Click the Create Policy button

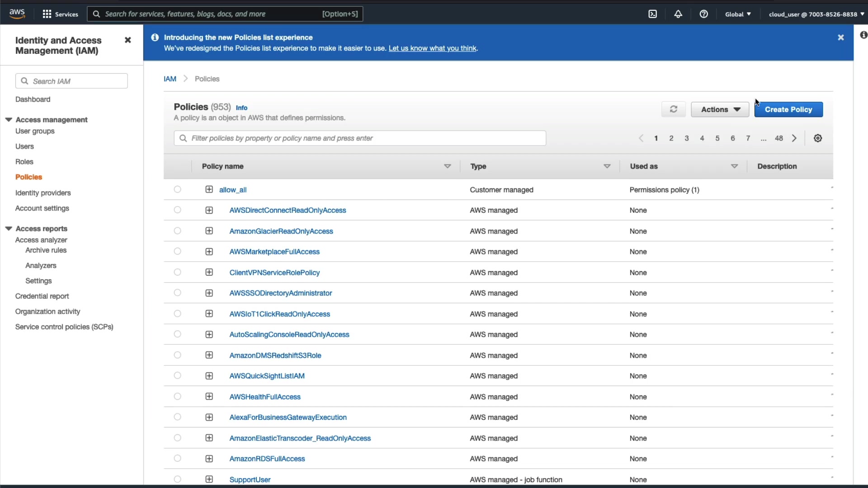[788, 109]
